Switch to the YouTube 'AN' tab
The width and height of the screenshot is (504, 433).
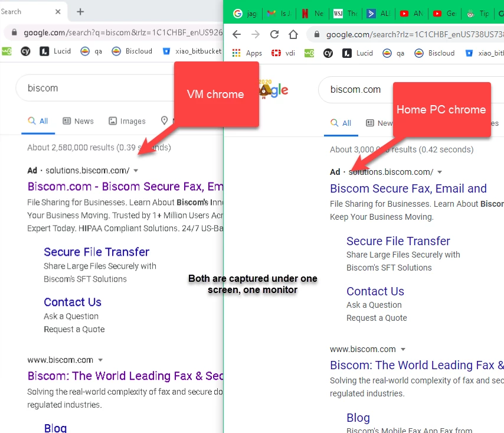tap(411, 14)
